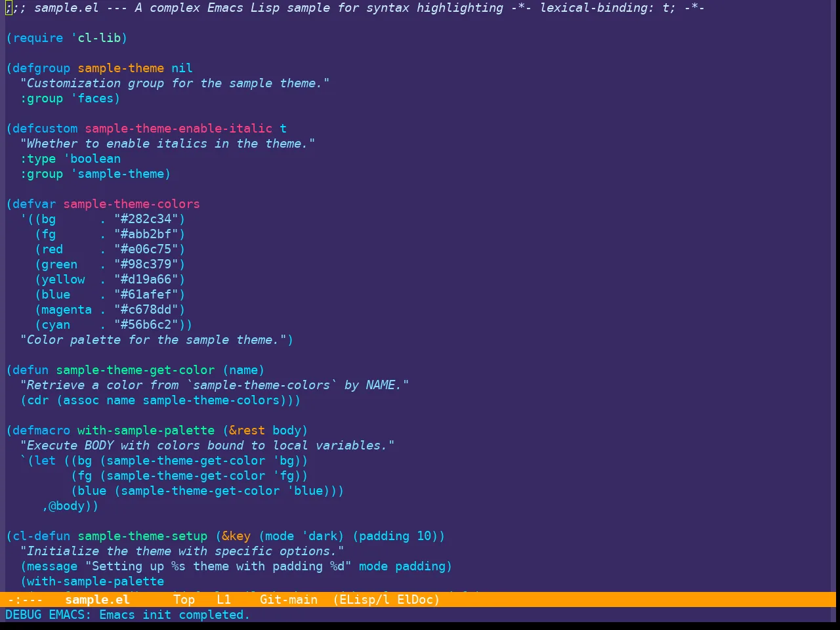The width and height of the screenshot is (840, 630).
Task: Click the "#56b6c2" color string
Action: click(x=146, y=325)
